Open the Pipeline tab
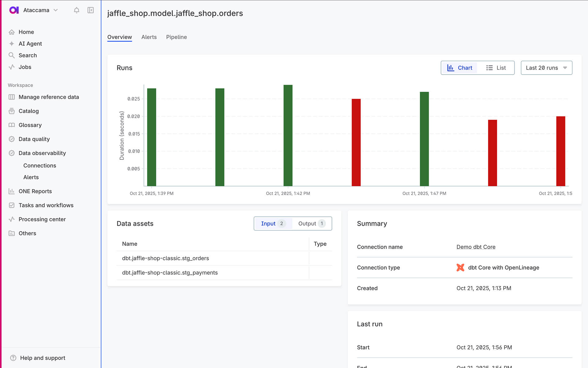The height and width of the screenshot is (368, 588). pos(176,37)
